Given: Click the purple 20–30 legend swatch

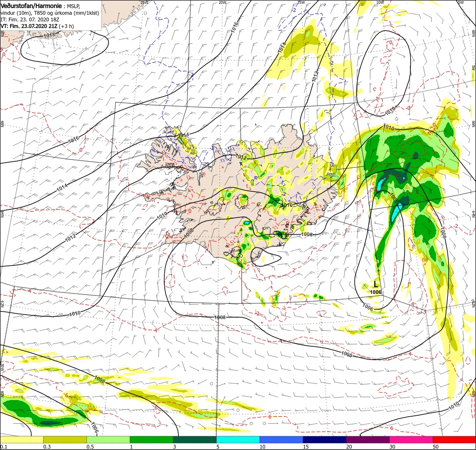Looking at the screenshot, I should pos(367,440).
